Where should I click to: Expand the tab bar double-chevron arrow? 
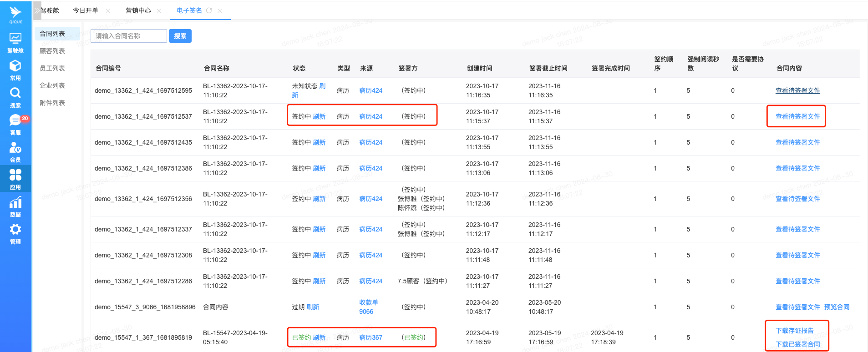(x=36, y=10)
